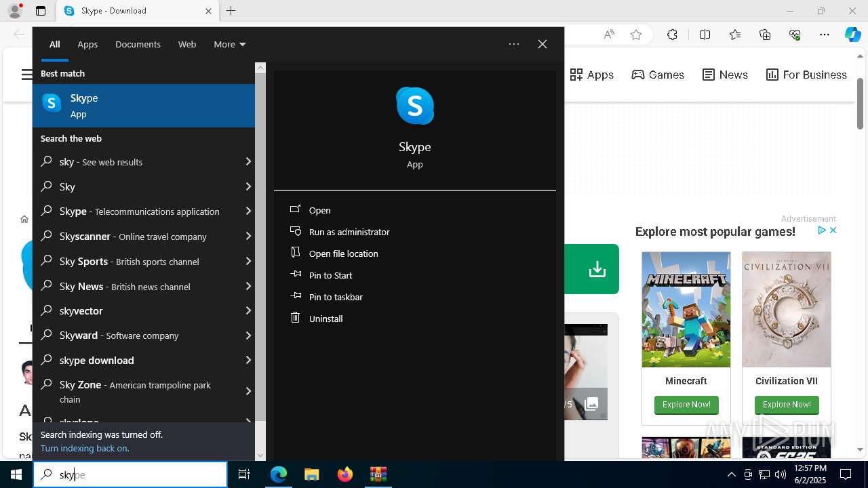This screenshot has width=868, height=488.
Task: Click scroll up arrow of results list
Action: pos(260,68)
